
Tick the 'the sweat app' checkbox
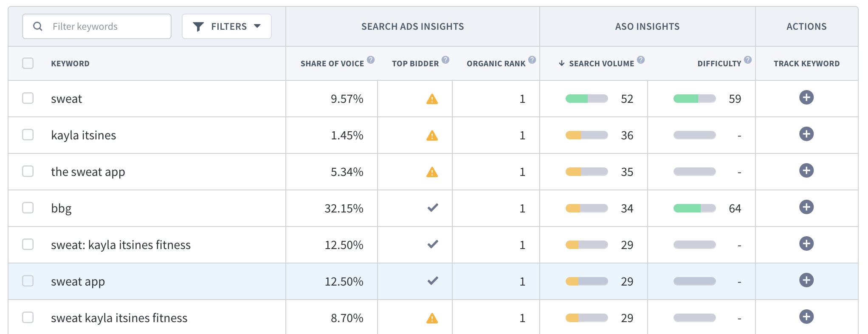tap(28, 171)
